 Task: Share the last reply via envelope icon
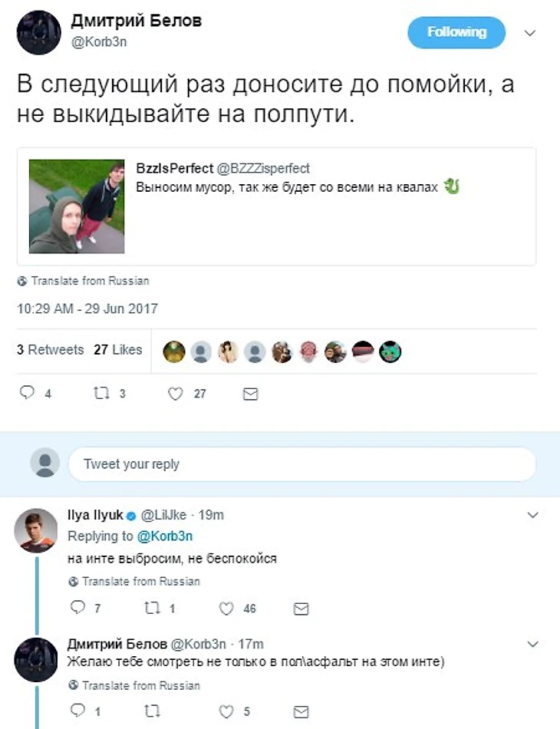point(301,711)
